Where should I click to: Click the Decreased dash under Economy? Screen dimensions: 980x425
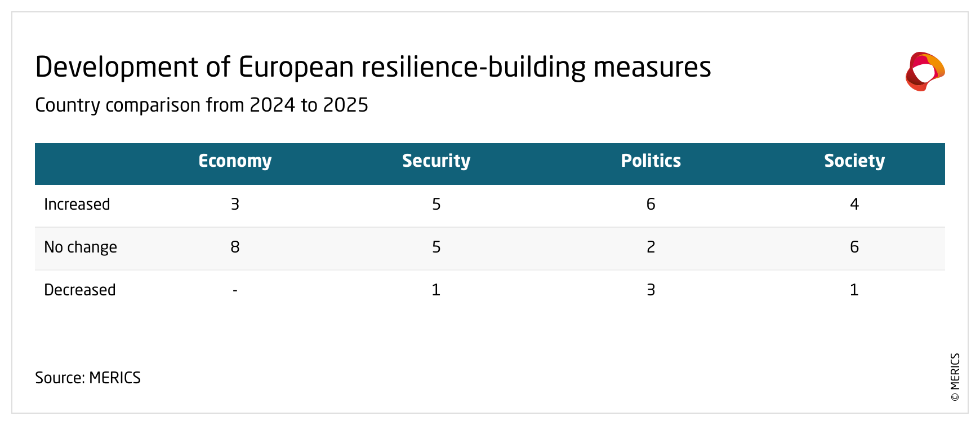[x=235, y=290]
